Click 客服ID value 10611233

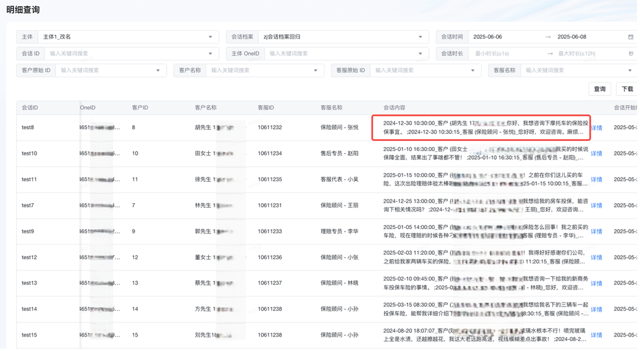pos(270,231)
